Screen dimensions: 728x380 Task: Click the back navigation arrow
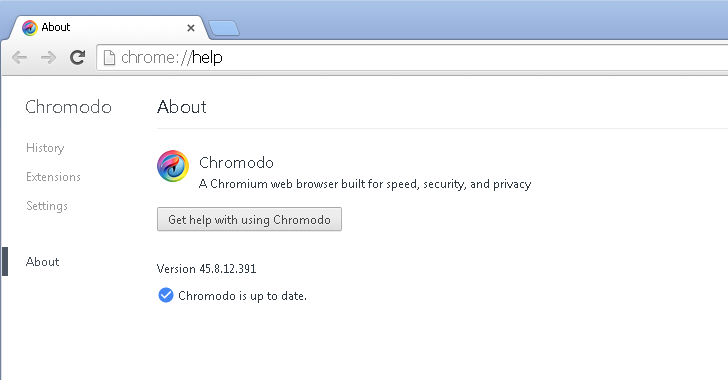pos(20,58)
